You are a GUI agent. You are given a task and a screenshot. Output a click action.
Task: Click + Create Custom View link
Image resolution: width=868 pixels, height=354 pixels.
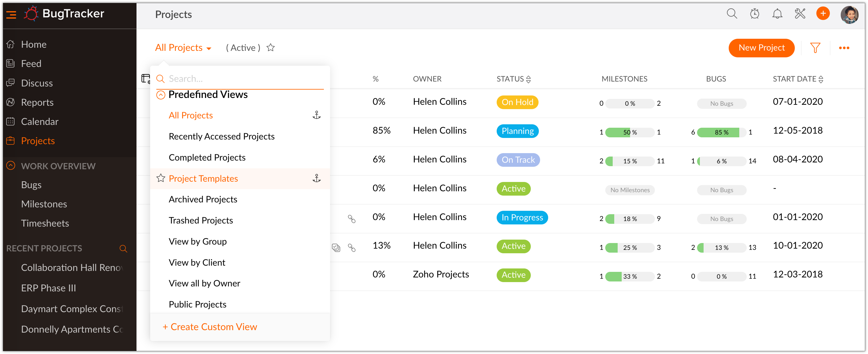click(210, 326)
